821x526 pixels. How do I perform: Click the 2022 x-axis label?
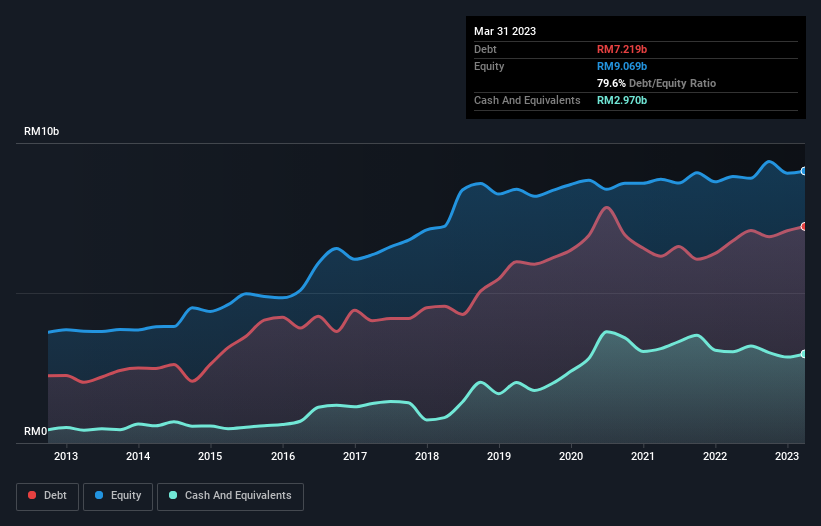click(715, 456)
